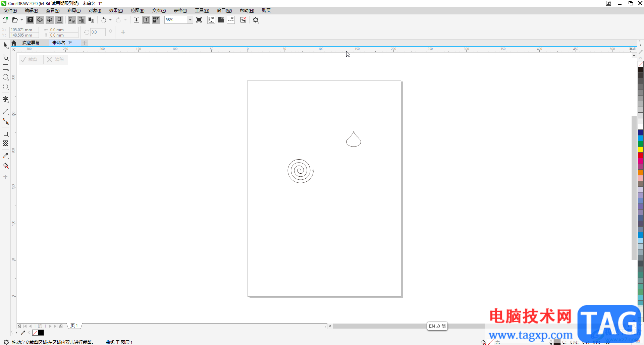Select the Text tool 字
This screenshot has height=345, width=644.
click(x=5, y=99)
